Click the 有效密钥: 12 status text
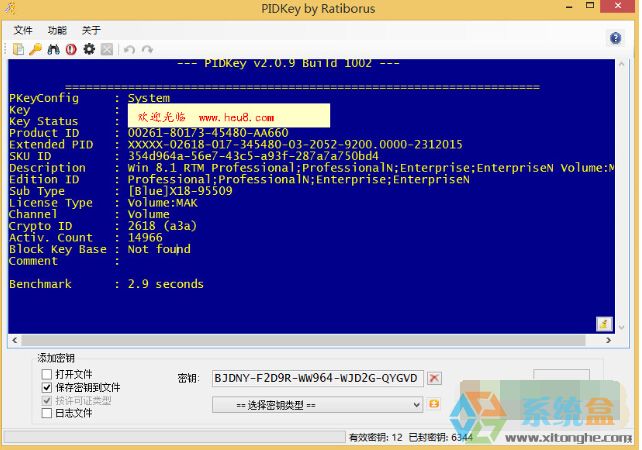The image size is (642, 450). (x=375, y=438)
